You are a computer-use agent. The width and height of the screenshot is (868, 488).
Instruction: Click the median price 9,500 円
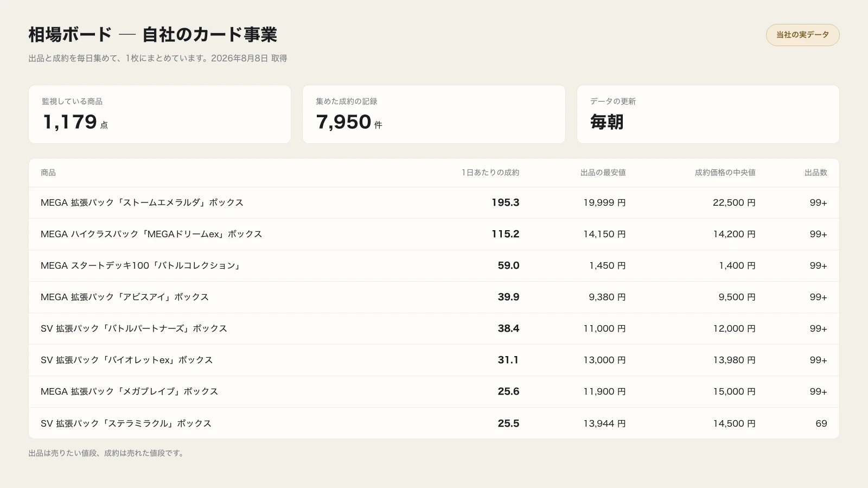pyautogui.click(x=737, y=297)
